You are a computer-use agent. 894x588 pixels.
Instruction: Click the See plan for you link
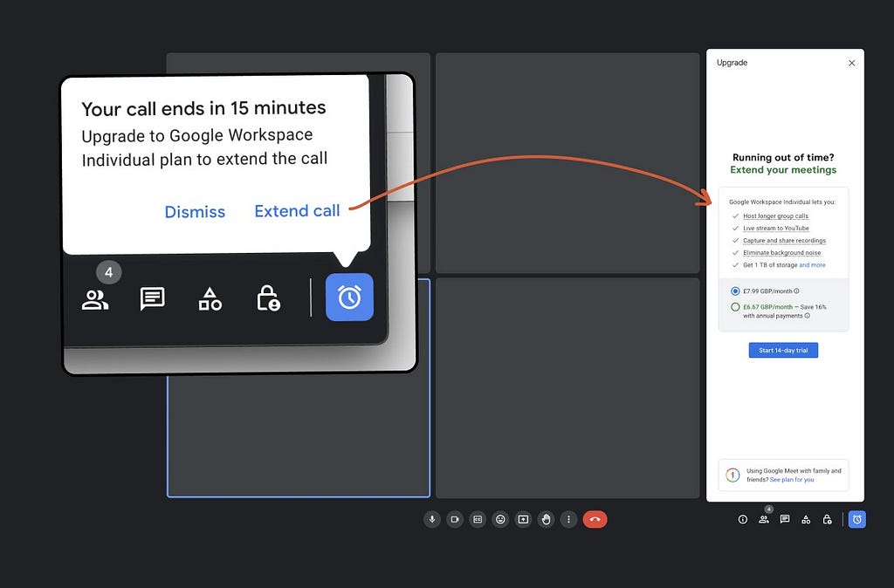[792, 480]
